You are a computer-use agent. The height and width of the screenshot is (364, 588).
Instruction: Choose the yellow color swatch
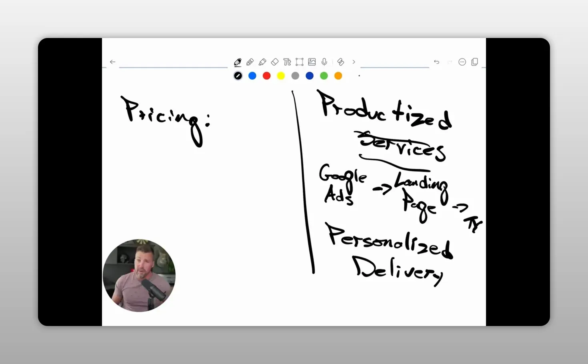281,76
